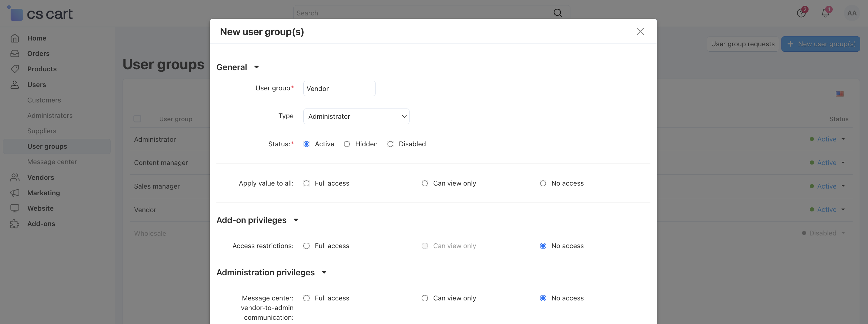This screenshot has width=868, height=324.
Task: Select the User groups submenu item
Action: tap(57, 147)
